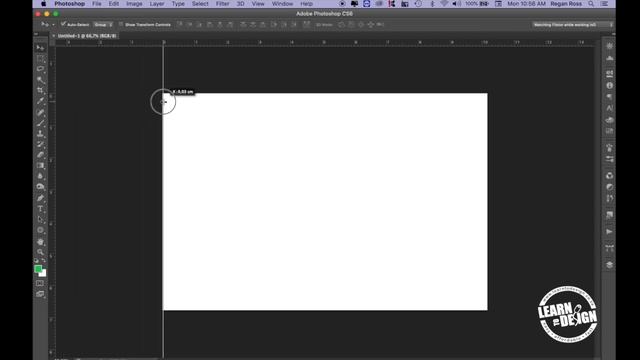Select the Move tool in the toolbox
Viewport: 640px width, 360px height.
tap(40, 48)
